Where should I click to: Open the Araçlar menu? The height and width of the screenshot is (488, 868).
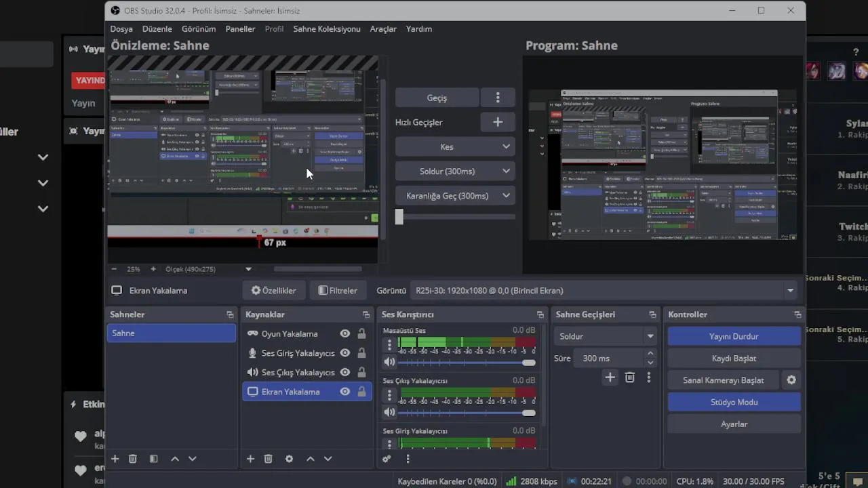[383, 29]
